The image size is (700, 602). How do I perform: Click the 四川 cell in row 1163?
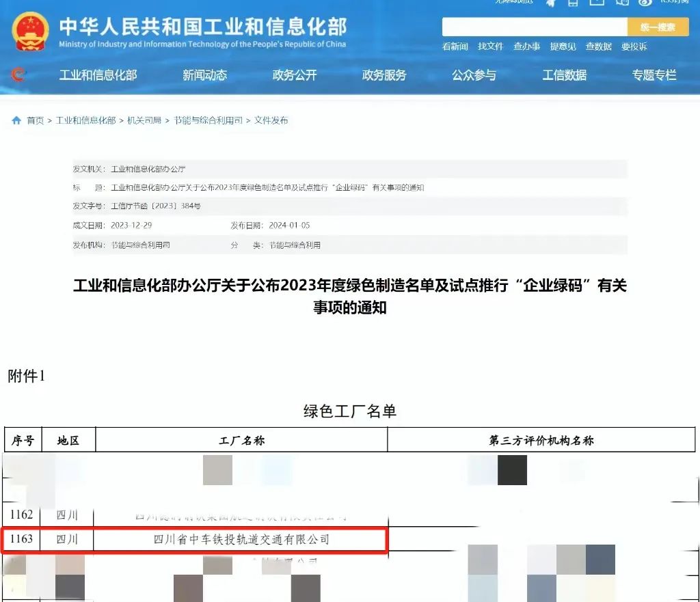[x=67, y=539]
